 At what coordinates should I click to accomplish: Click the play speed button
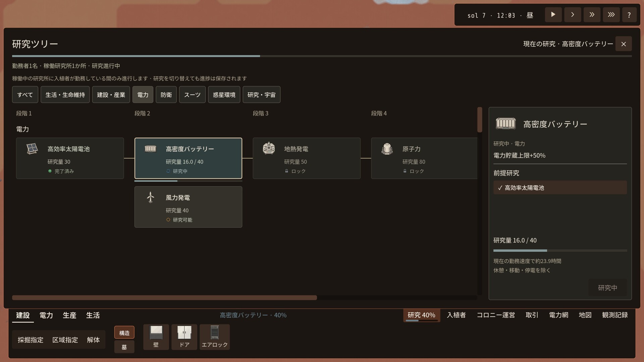tap(553, 15)
